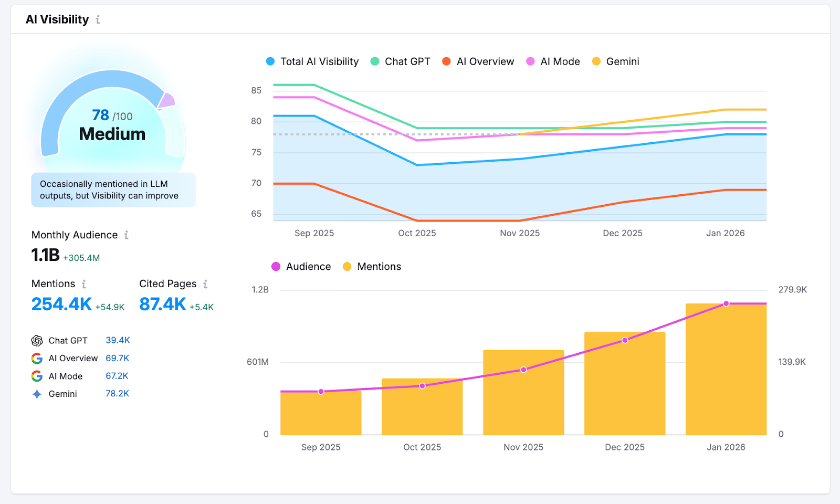Image resolution: width=840 pixels, height=504 pixels.
Task: Click the 69.7K AI Overview value
Action: click(x=117, y=358)
